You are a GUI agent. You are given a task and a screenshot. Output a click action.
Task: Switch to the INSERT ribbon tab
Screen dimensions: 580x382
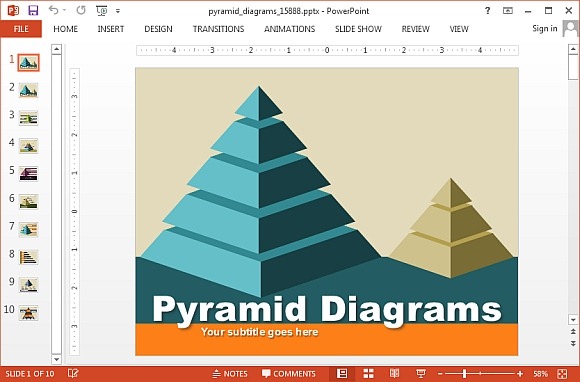click(111, 29)
